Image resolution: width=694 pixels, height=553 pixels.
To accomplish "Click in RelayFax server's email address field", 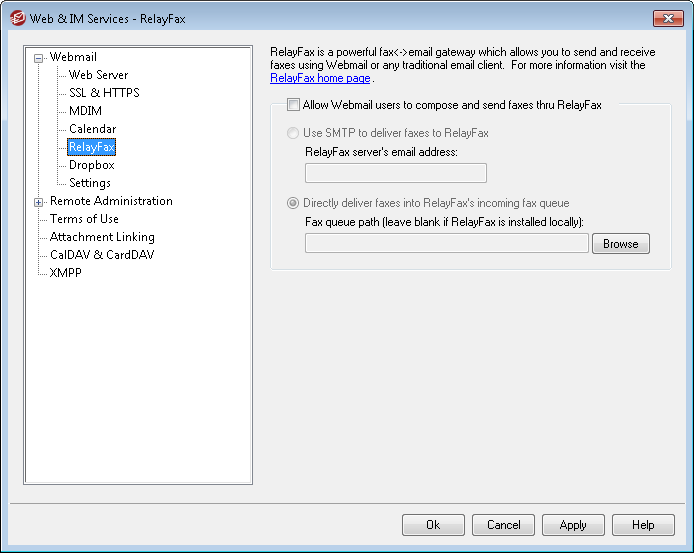I will pos(395,173).
